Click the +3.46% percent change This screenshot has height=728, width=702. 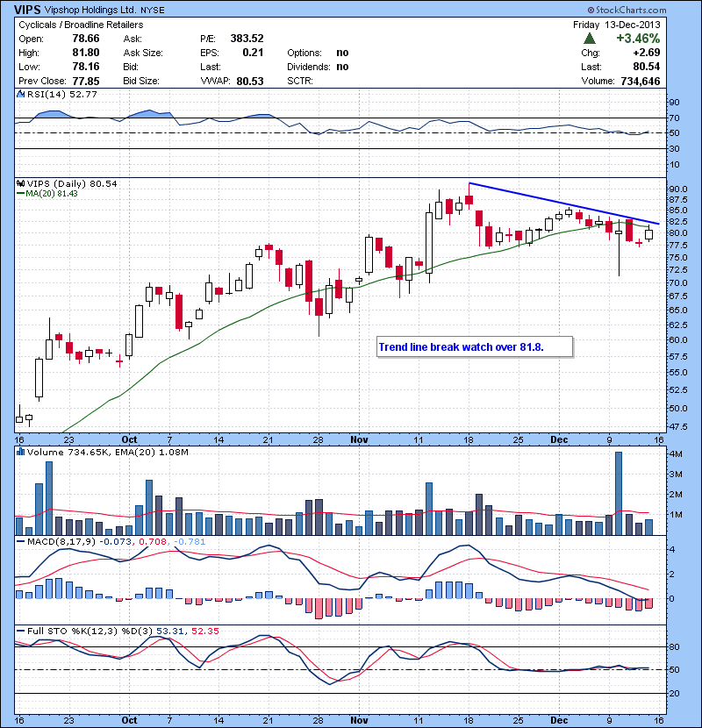[638, 38]
